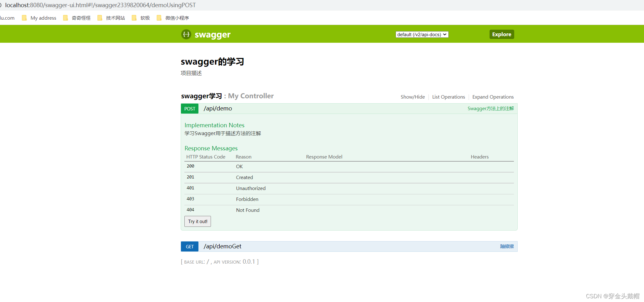
Task: Click the Try it out! button
Action: click(x=197, y=221)
